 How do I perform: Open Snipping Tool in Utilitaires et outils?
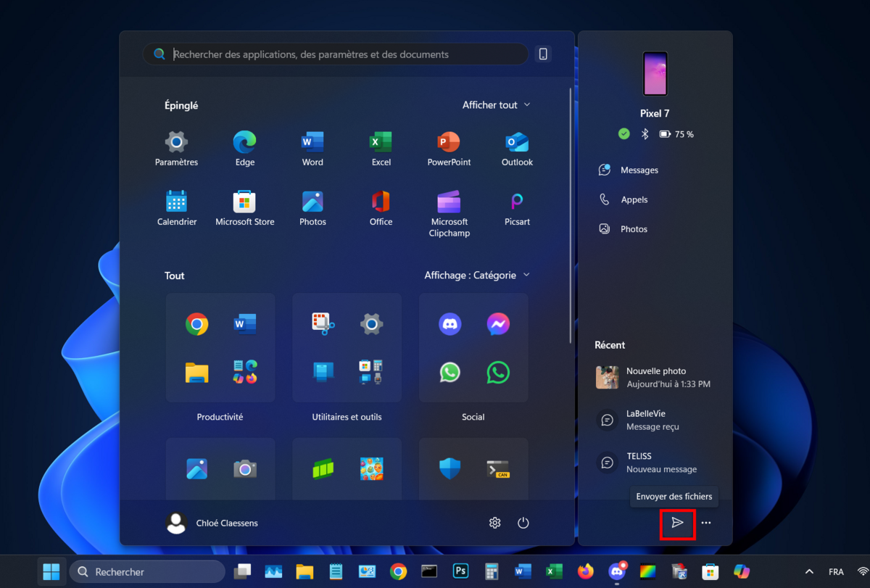click(323, 324)
